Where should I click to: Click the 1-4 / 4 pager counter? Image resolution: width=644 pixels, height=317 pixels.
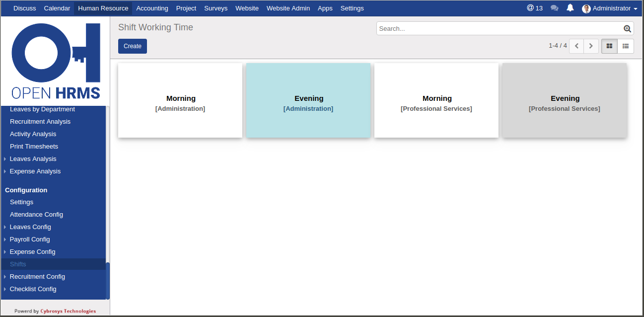(x=558, y=46)
